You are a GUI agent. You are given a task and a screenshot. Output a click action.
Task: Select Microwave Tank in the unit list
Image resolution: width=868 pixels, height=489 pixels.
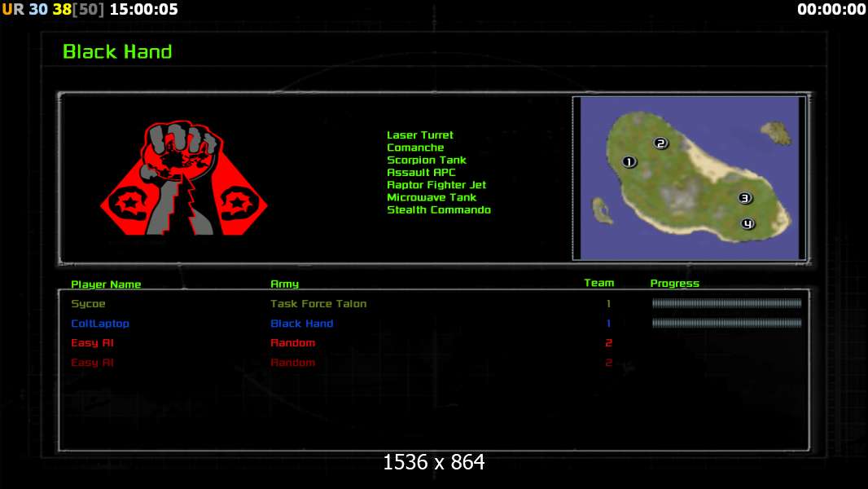tap(432, 197)
